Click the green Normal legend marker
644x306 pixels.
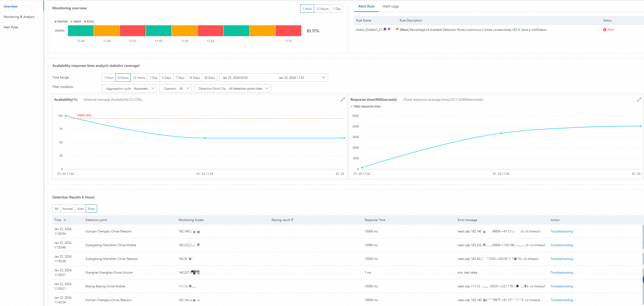56,22
